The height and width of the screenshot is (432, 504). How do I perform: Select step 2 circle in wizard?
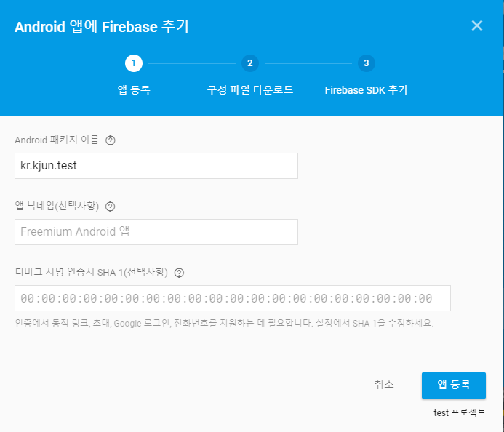(x=250, y=63)
